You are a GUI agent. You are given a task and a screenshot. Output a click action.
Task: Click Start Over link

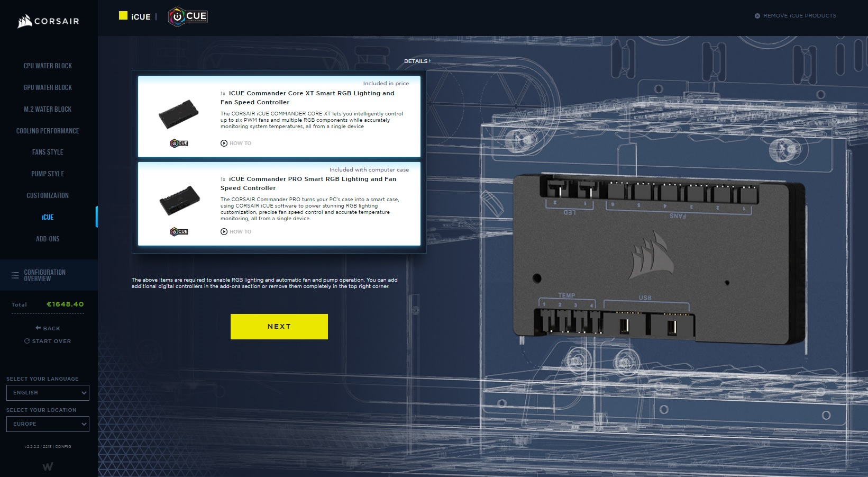click(x=48, y=341)
